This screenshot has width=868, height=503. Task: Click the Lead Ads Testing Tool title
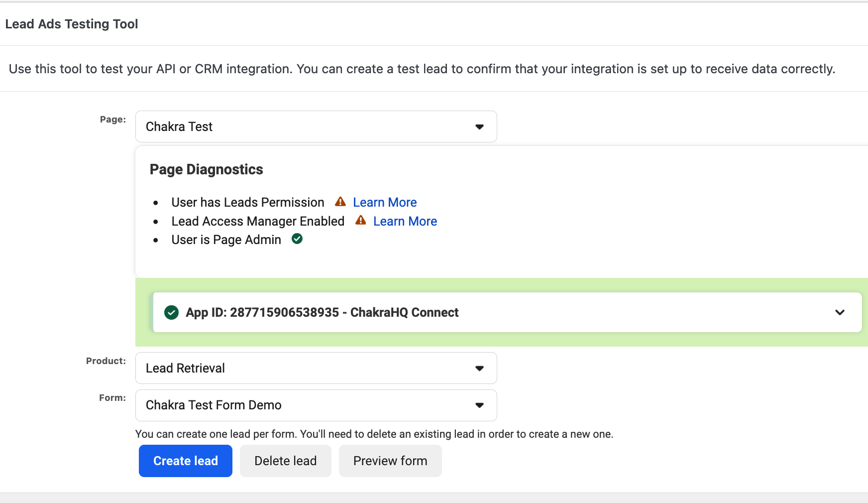72,24
